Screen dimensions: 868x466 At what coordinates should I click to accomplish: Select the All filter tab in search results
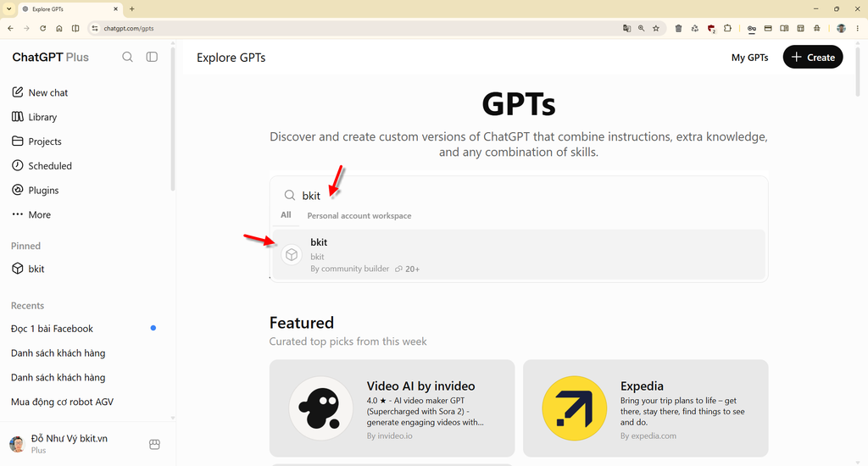pos(286,214)
